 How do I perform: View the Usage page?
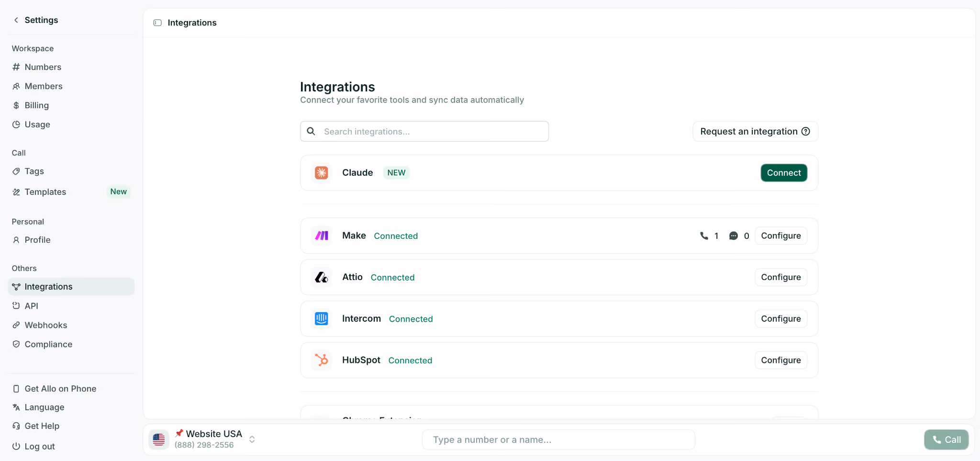[x=71, y=124]
